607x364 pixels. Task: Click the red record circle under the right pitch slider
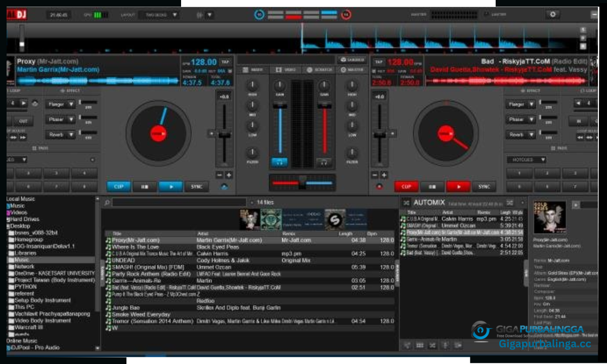click(x=380, y=187)
